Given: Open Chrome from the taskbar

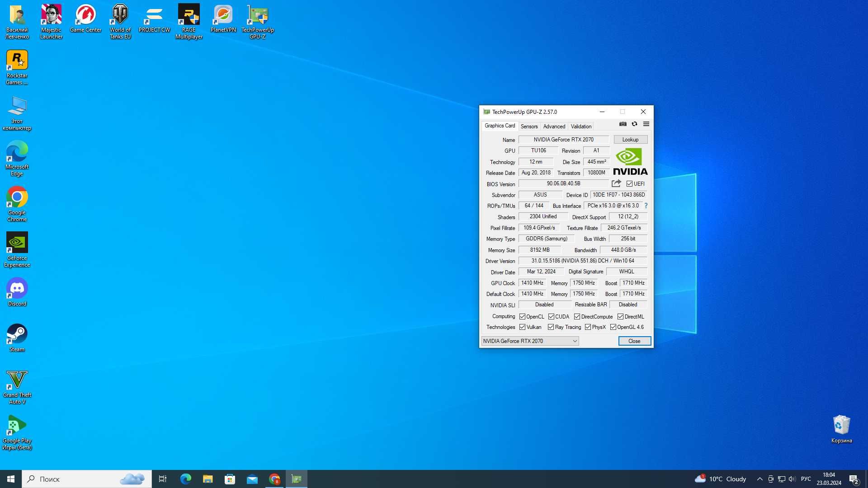Looking at the screenshot, I should [x=274, y=479].
